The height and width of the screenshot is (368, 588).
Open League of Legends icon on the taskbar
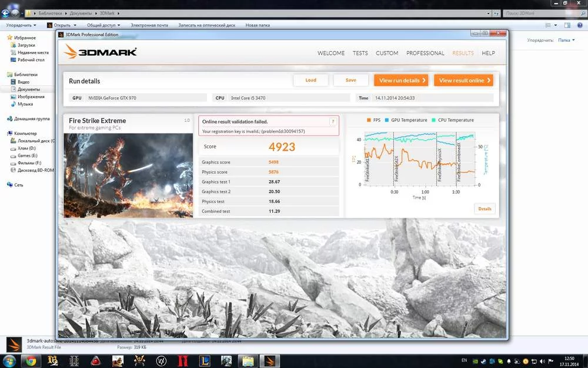point(205,362)
